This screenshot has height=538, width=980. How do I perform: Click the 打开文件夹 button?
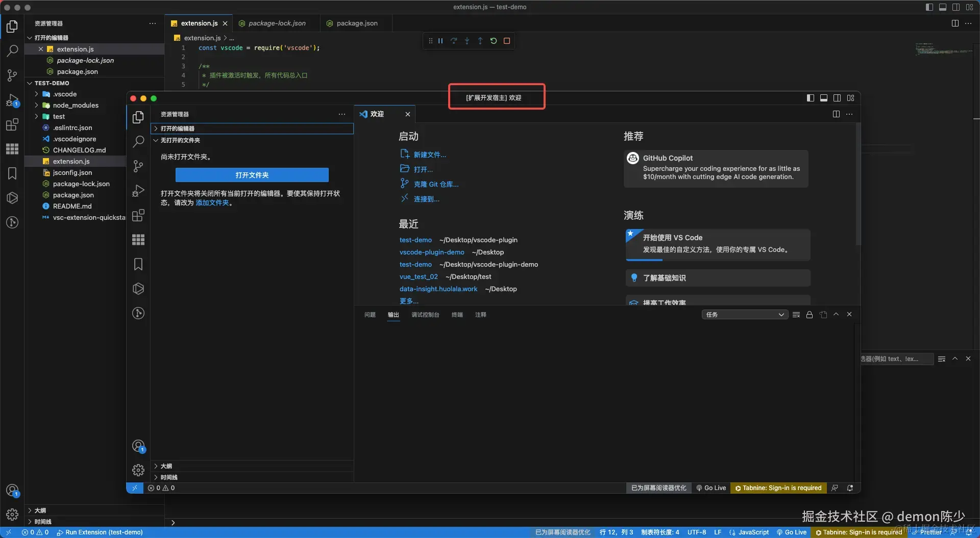[252, 175]
